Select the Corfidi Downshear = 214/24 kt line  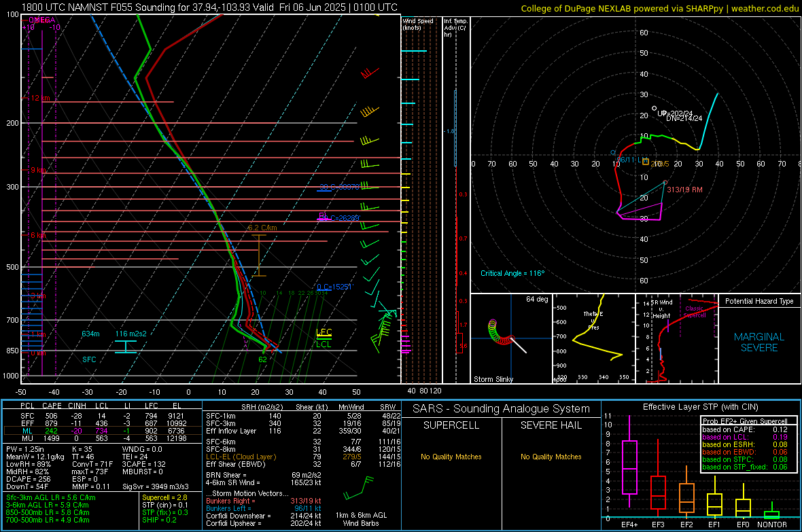click(x=264, y=516)
